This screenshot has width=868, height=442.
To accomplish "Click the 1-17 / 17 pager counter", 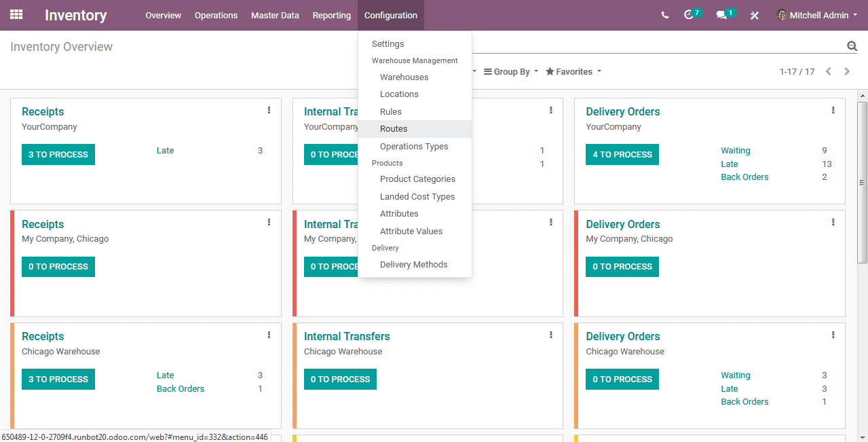I will (797, 71).
